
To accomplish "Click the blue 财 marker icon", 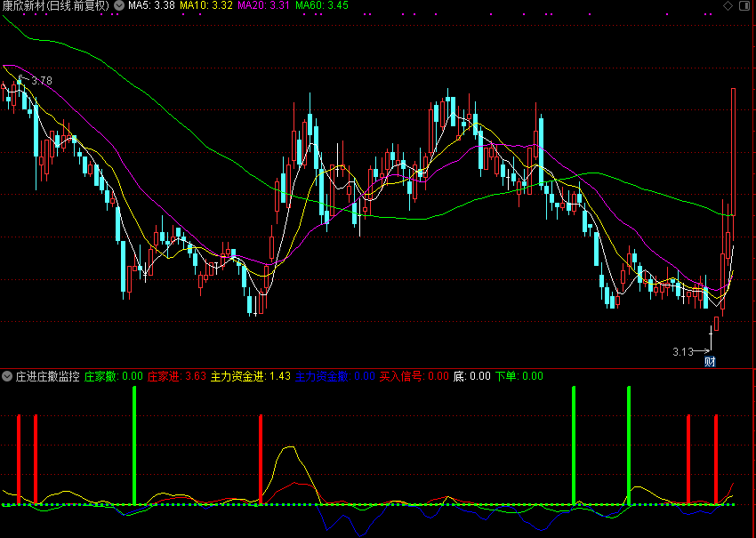I will tap(710, 361).
